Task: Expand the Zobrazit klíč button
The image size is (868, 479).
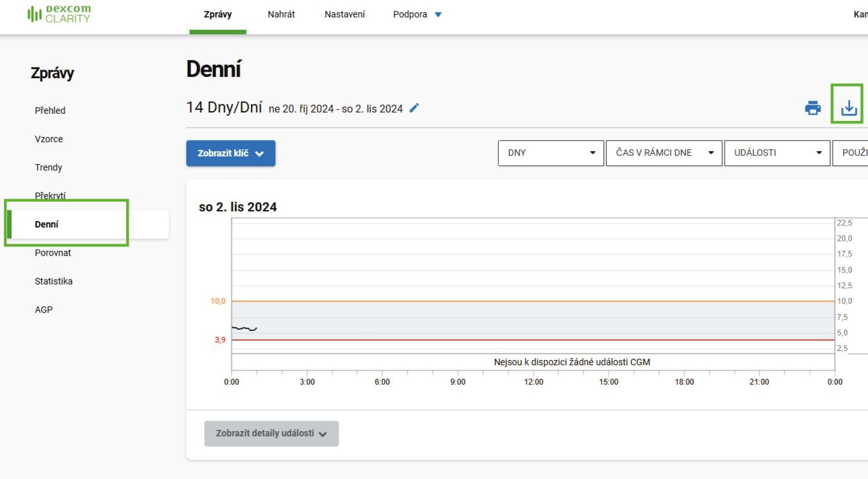Action: pyautogui.click(x=231, y=153)
